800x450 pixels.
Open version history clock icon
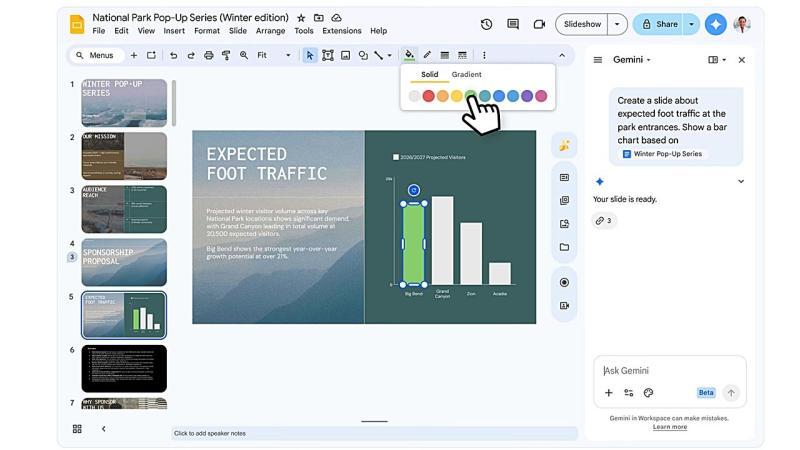pos(486,24)
